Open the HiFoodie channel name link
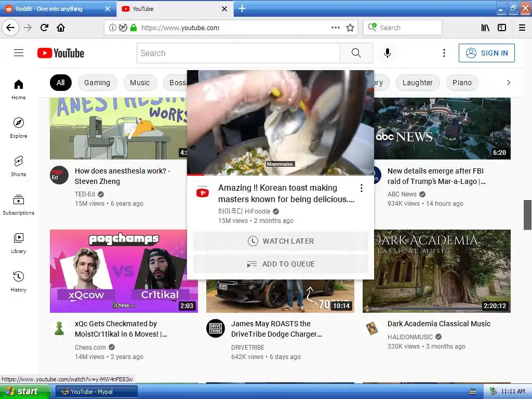The height and width of the screenshot is (399, 532). 244,211
